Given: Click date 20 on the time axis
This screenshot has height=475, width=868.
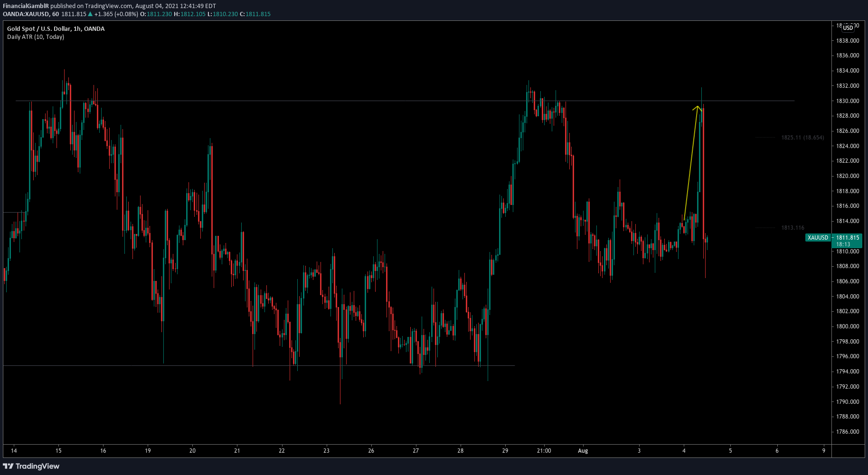Looking at the screenshot, I should pos(192,451).
